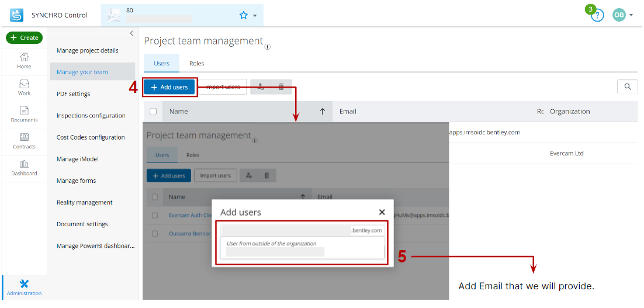Viewport: 644px width, 308px height.
Task: Toggle the sort arrow in the main Name column
Action: 323,111
